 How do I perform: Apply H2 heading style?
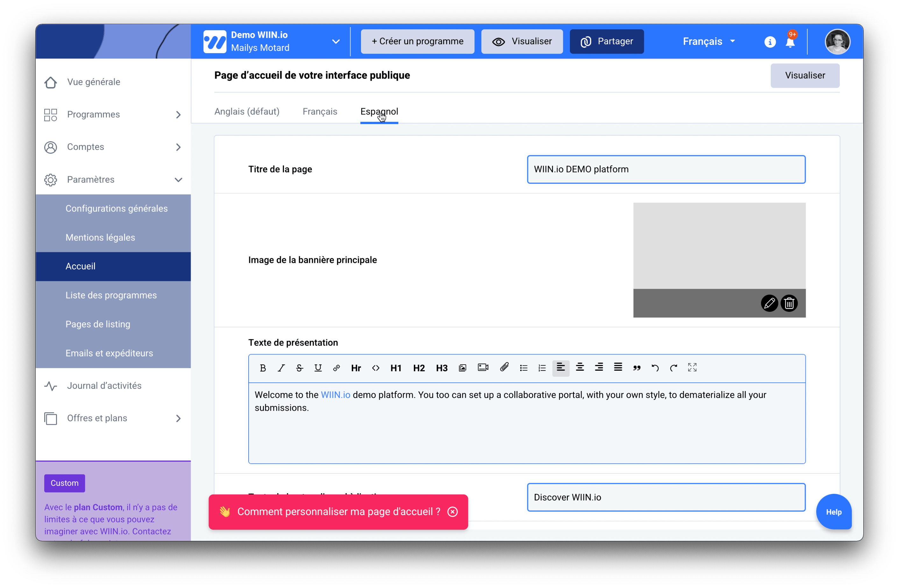click(419, 368)
